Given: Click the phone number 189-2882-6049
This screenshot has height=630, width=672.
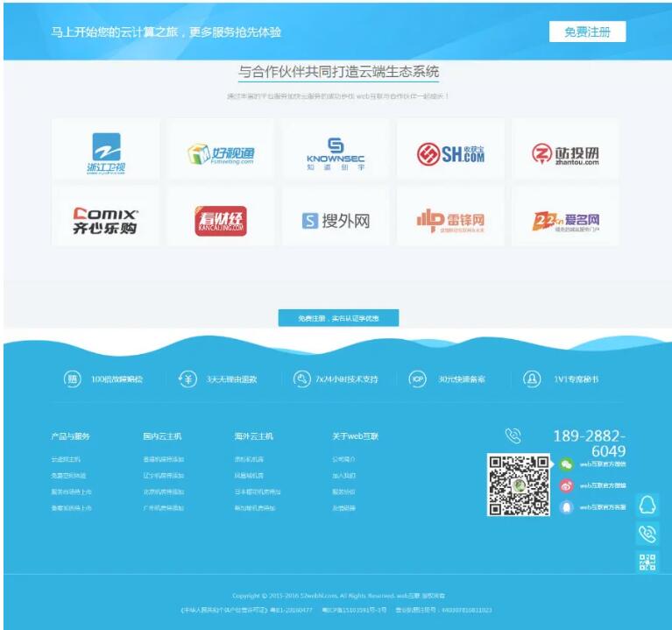Looking at the screenshot, I should [x=590, y=443].
